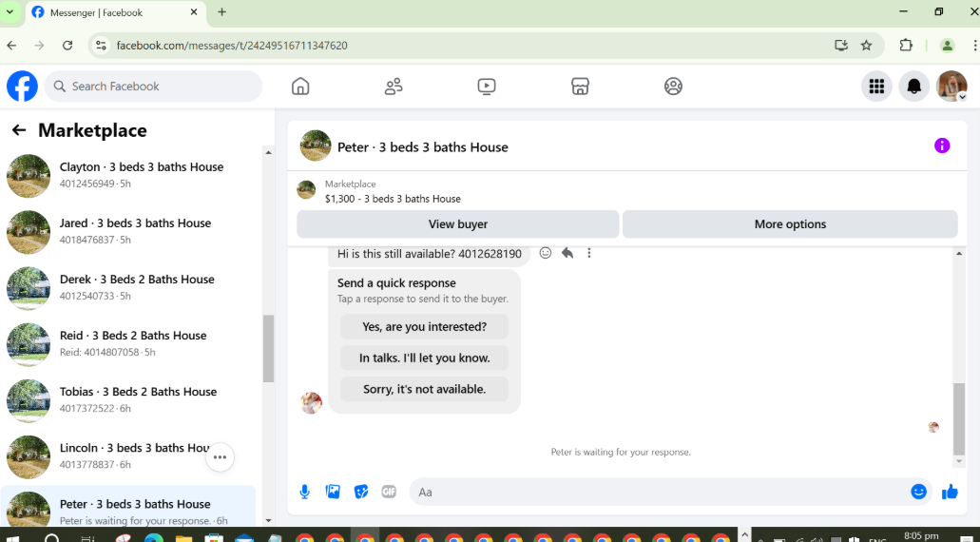Screen dimensions: 980x542
Task: React to the message with emoji icon
Action: (546, 253)
